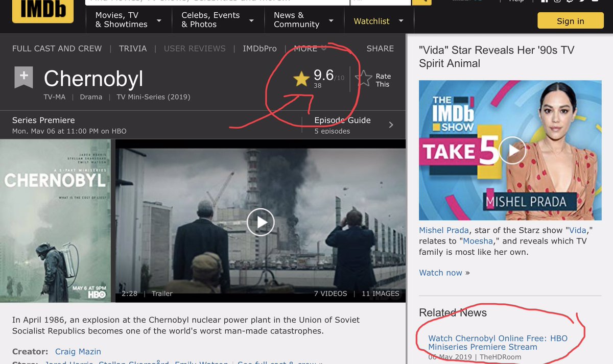Click the Drama genre label
Screen dimensions: 613x364
[91, 97]
